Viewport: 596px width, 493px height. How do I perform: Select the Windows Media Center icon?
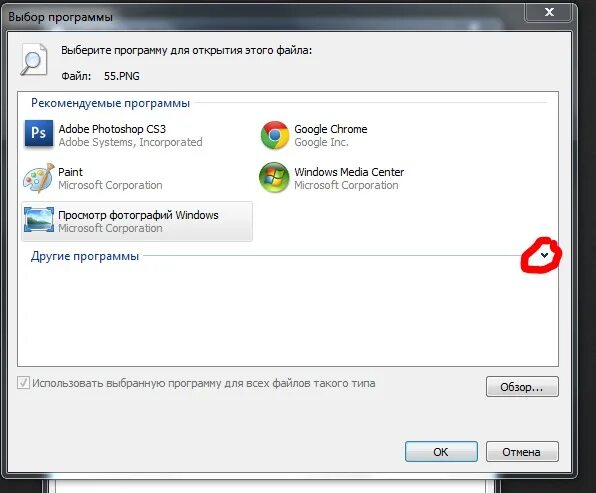(x=274, y=178)
